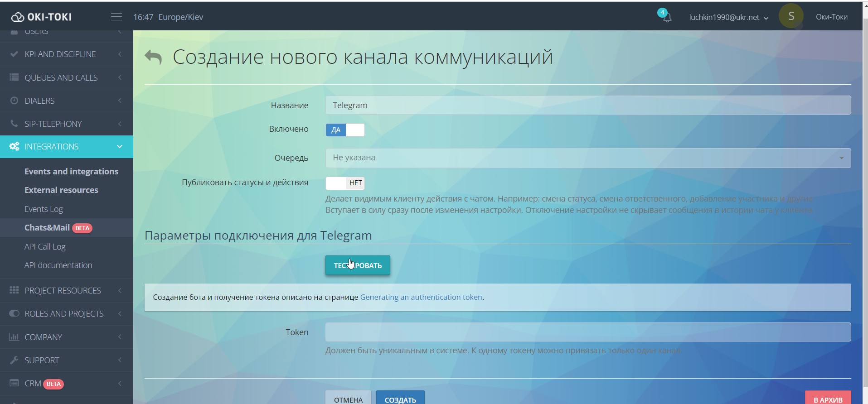Expand the SIP-TELEPHONY menu section
This screenshot has height=404, width=868.
point(67,124)
